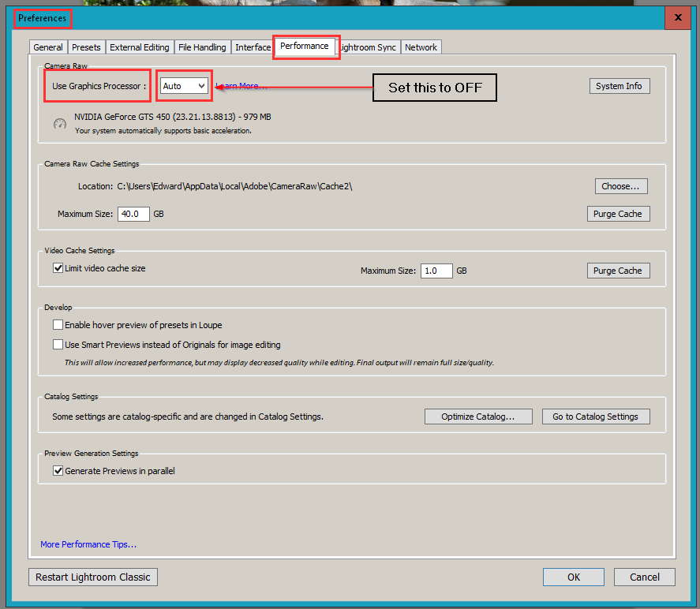Open the File Handling tab

202,47
